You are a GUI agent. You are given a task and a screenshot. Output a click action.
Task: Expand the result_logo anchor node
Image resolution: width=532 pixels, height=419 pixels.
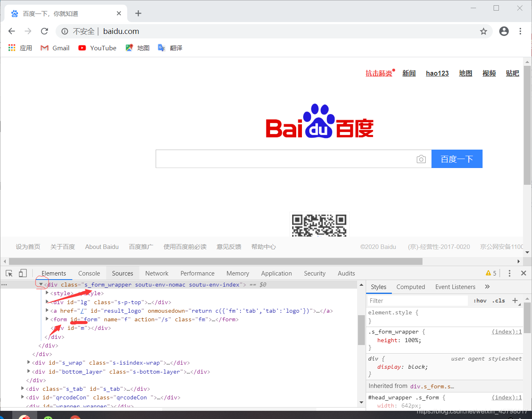47,310
